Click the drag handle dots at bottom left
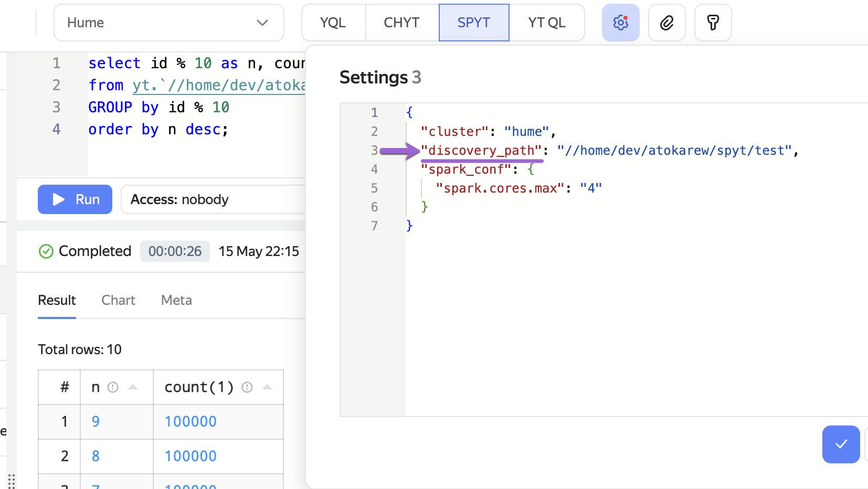 pyautogui.click(x=11, y=481)
